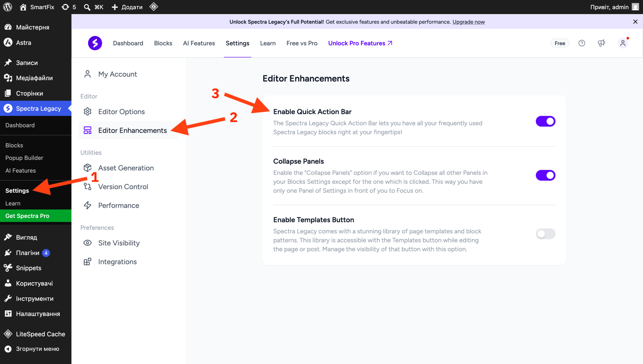
Task: Click the Enable Quick Action Bar heading
Action: tap(312, 112)
